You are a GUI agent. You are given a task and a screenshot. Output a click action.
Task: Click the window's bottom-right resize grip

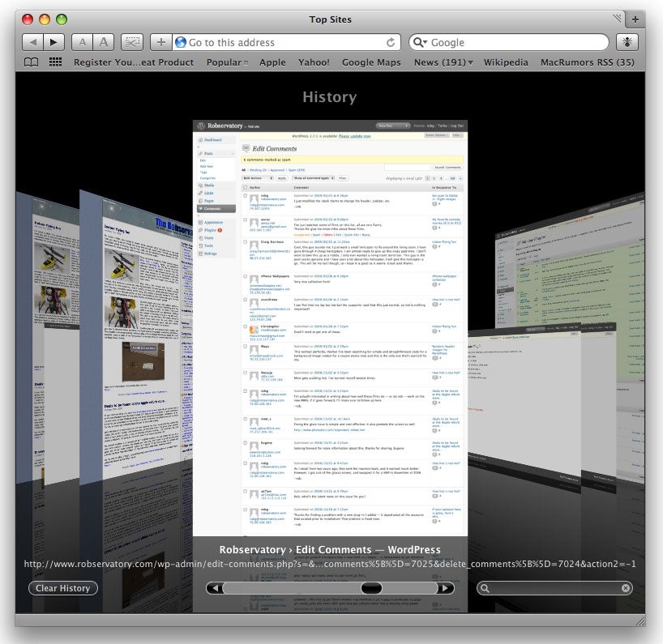pyautogui.click(x=640, y=621)
